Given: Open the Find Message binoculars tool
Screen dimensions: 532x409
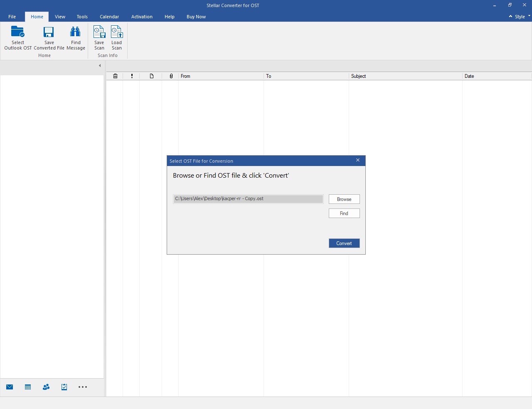Looking at the screenshot, I should 76,32.
